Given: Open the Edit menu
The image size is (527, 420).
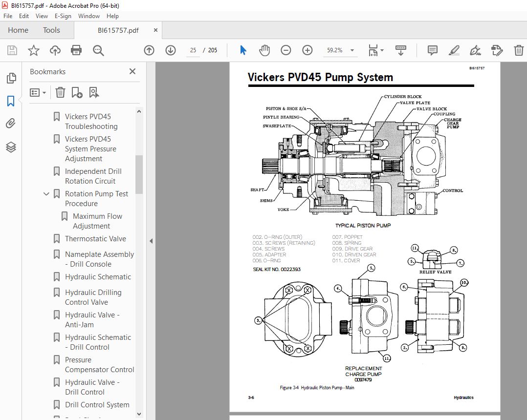Looking at the screenshot, I should (x=24, y=16).
